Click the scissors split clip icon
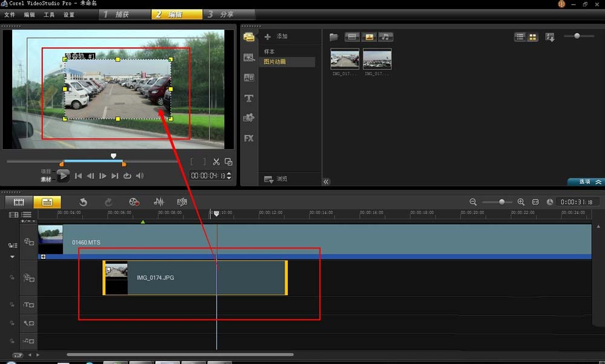The height and width of the screenshot is (364, 605). click(x=216, y=161)
